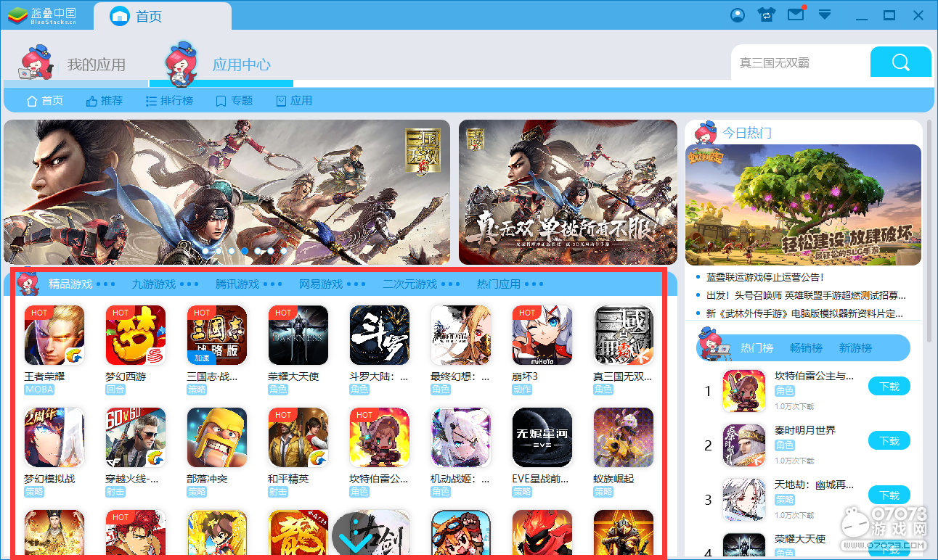Open the 梦幻西游 game icon

pos(136,335)
